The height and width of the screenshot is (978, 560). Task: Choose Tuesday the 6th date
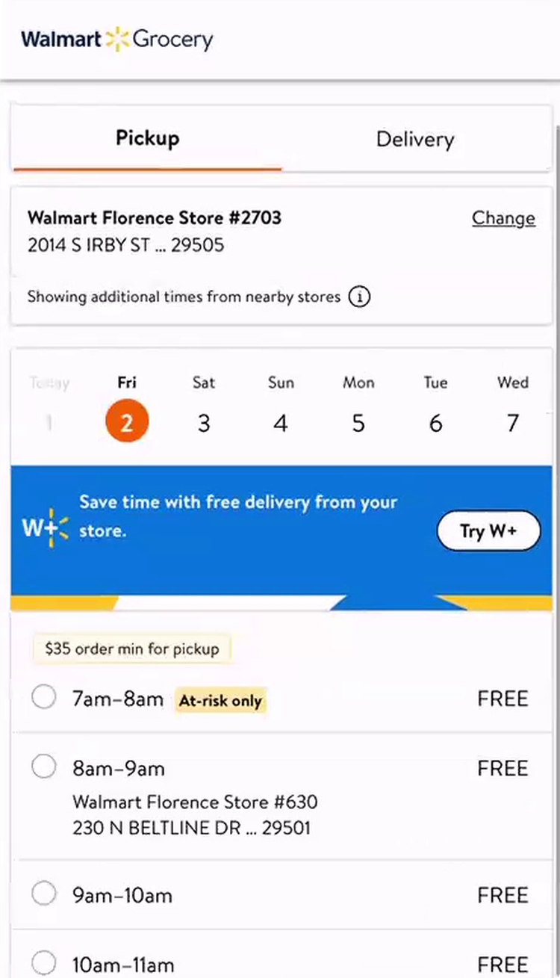click(x=435, y=422)
